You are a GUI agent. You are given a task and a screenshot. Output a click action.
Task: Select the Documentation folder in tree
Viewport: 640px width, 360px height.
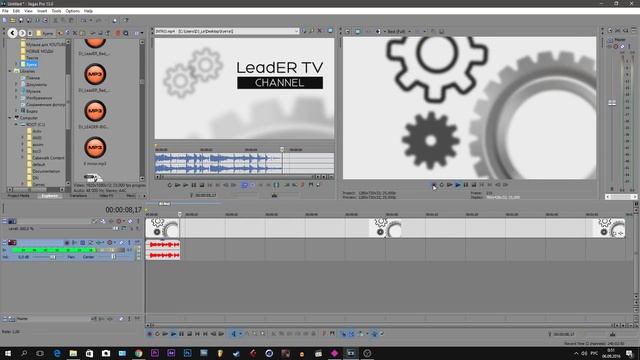tap(46, 171)
